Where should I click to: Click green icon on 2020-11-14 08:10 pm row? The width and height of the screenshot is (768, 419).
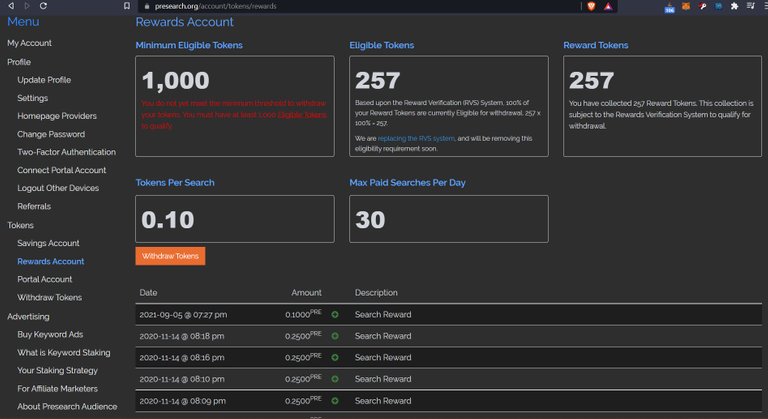(335, 379)
